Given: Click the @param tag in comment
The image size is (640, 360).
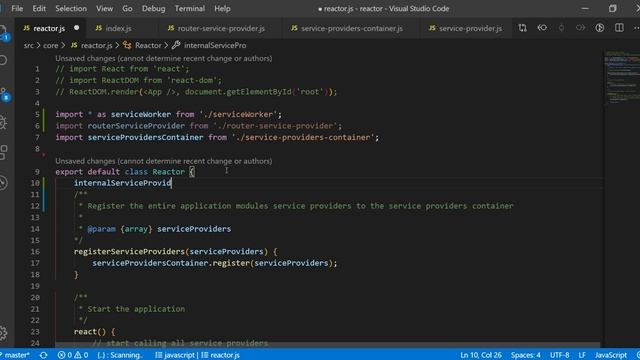Looking at the screenshot, I should click(x=101, y=229).
